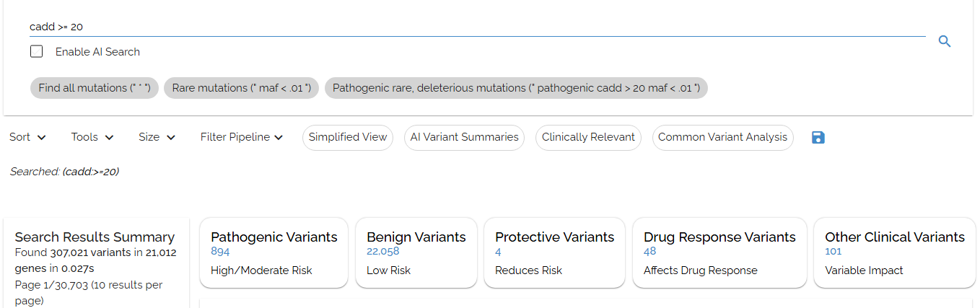Switch to Simplified View
The height and width of the screenshot is (308, 980).
point(348,137)
